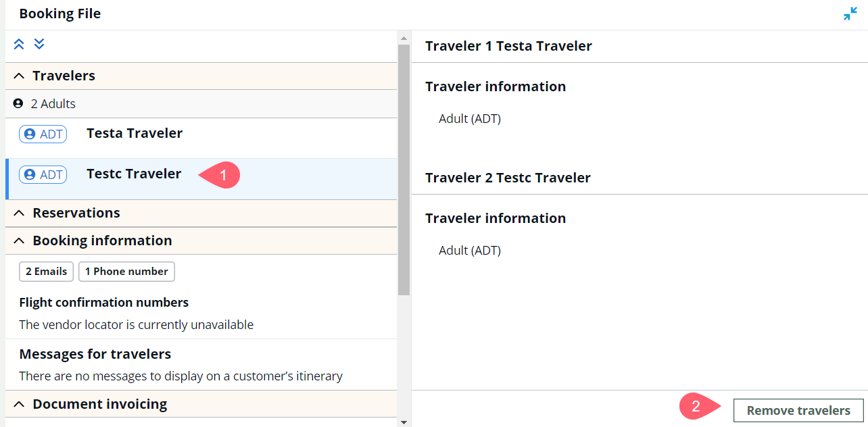The height and width of the screenshot is (427, 868).
Task: Click the collapse all double-chevron-up icon
Action: [19, 44]
